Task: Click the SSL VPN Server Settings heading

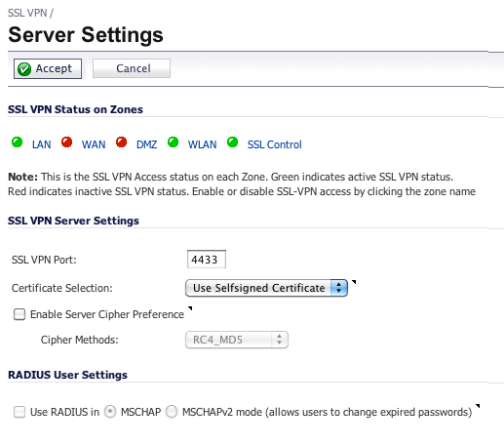Action: pyautogui.click(x=73, y=221)
